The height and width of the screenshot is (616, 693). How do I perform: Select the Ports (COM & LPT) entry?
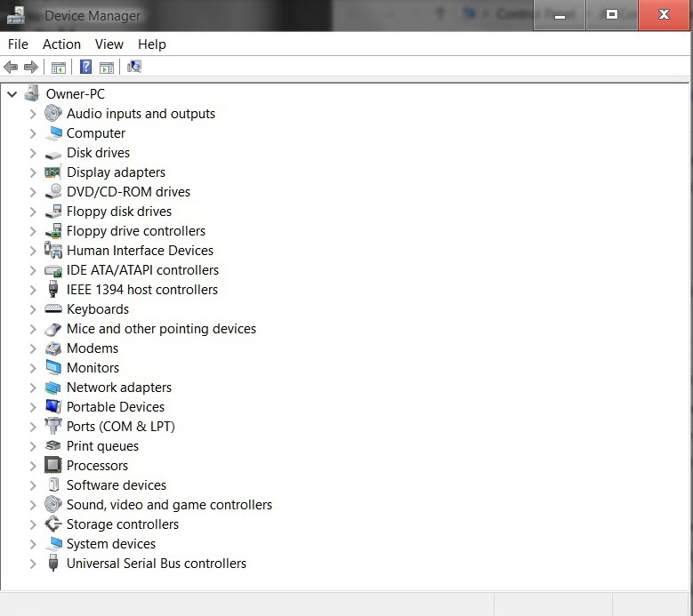121,427
